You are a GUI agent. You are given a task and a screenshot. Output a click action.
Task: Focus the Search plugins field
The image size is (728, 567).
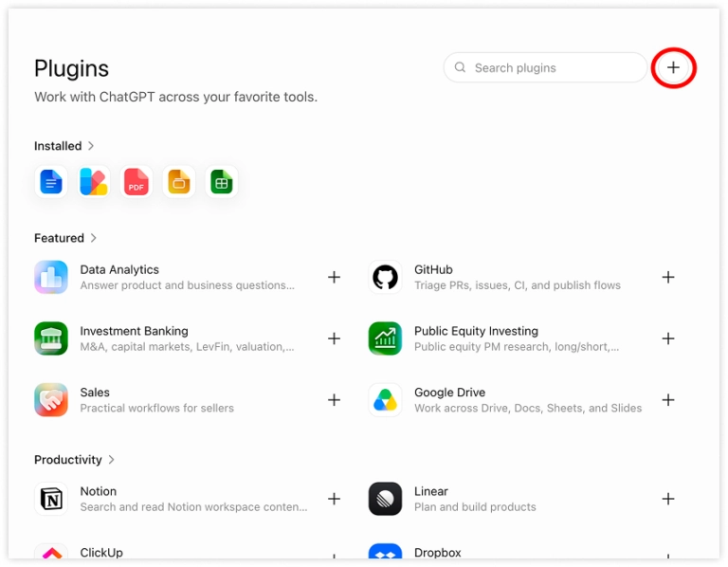545,68
